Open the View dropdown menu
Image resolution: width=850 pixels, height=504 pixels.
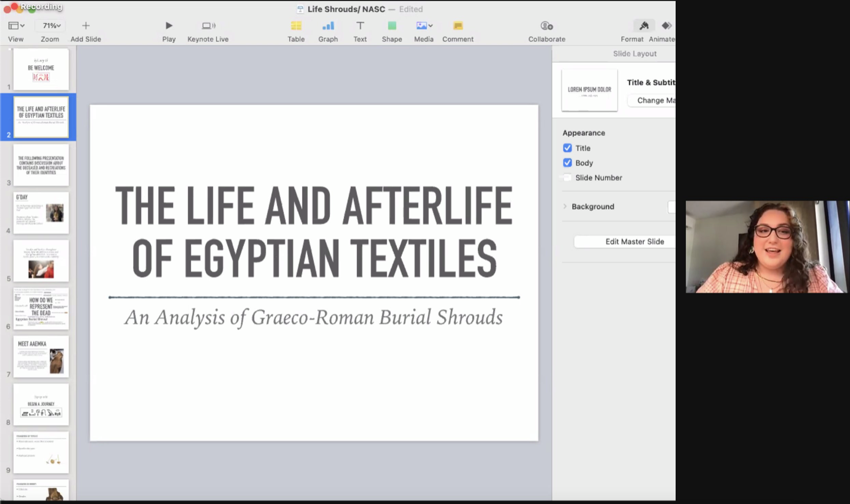coord(16,26)
